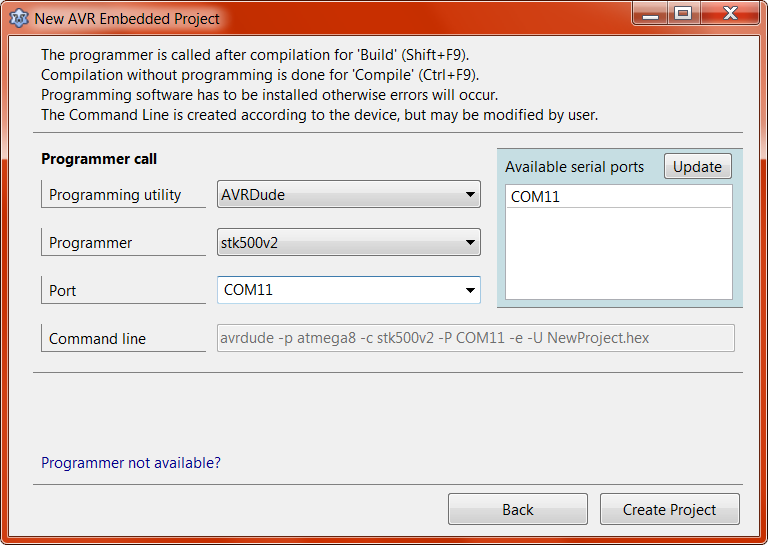Open the Programming utility dropdown showing AVRDude
768x545 pixels.
pos(348,195)
